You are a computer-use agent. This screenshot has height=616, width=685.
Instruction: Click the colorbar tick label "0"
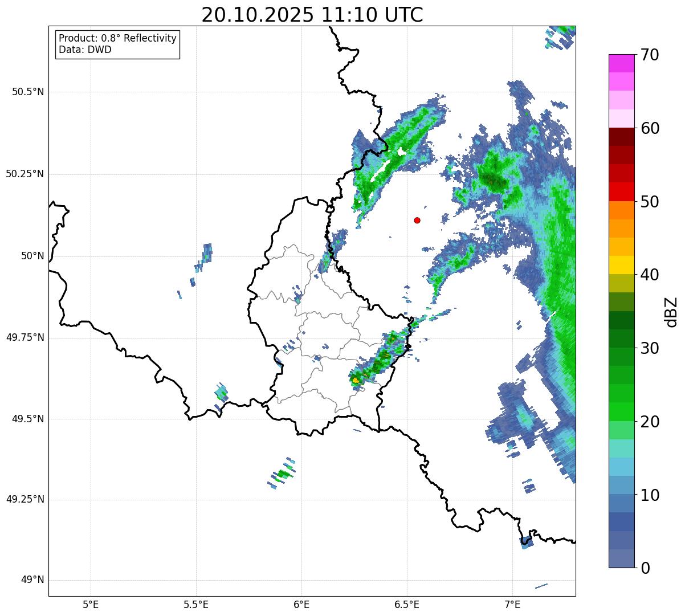[x=645, y=568]
